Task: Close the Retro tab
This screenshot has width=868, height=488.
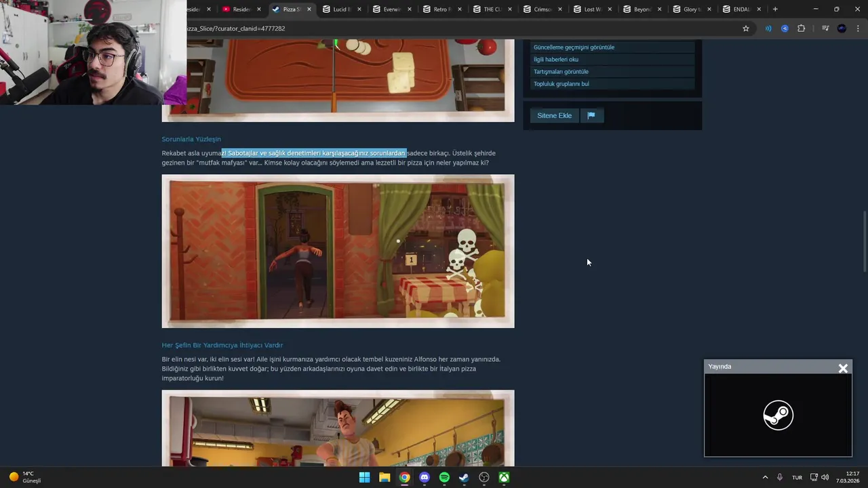Action: [460, 9]
